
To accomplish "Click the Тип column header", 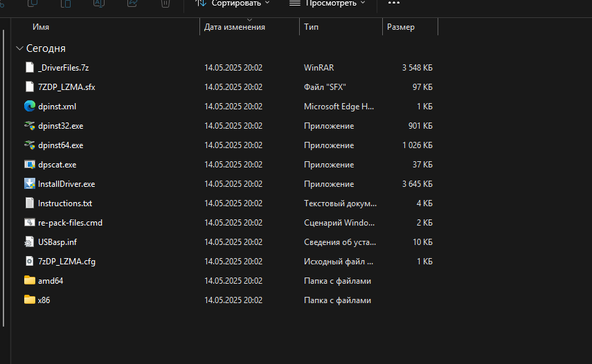I will click(x=312, y=27).
